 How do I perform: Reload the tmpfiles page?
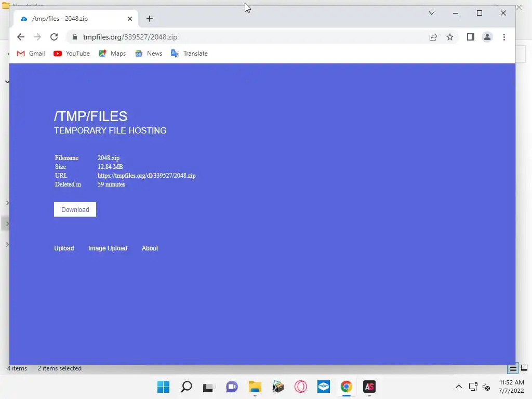pyautogui.click(x=54, y=37)
